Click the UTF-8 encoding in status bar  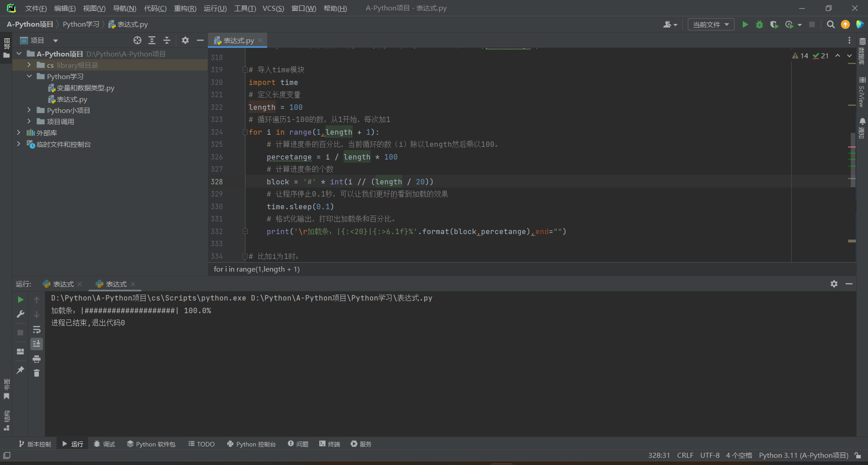[710, 455]
